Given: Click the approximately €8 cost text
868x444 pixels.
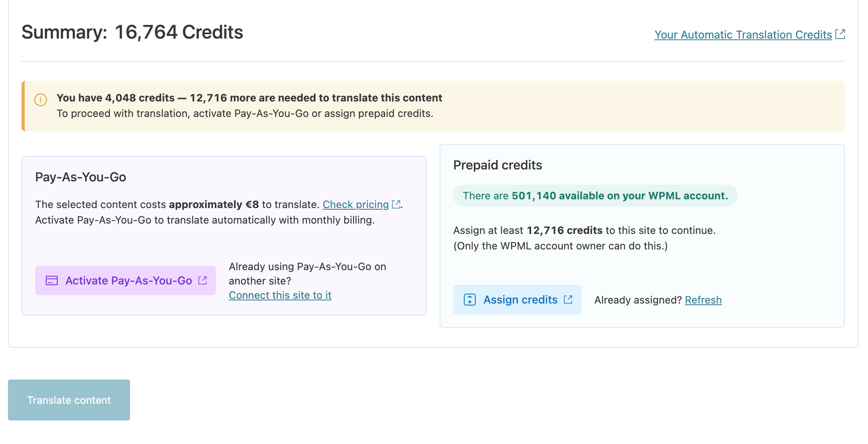Looking at the screenshot, I should tap(214, 204).
